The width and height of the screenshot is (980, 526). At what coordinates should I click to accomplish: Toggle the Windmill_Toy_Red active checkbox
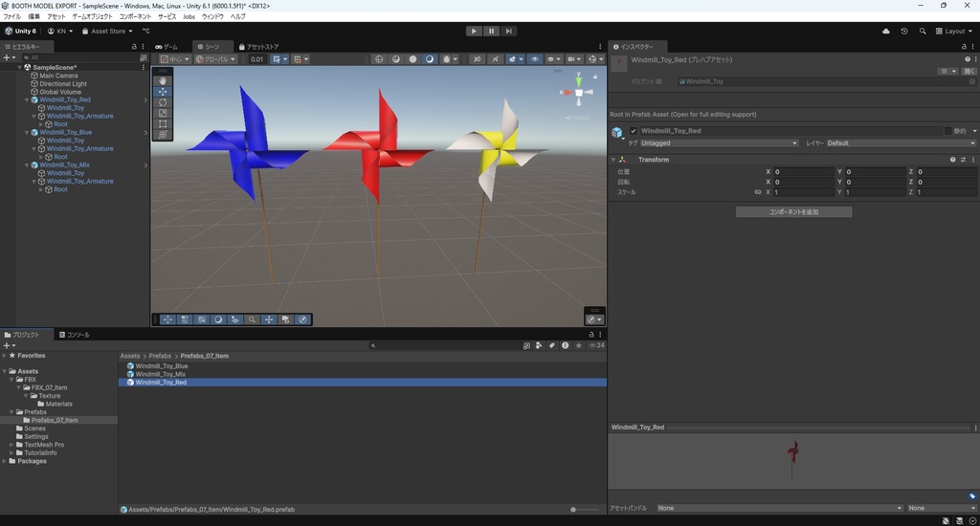(633, 131)
